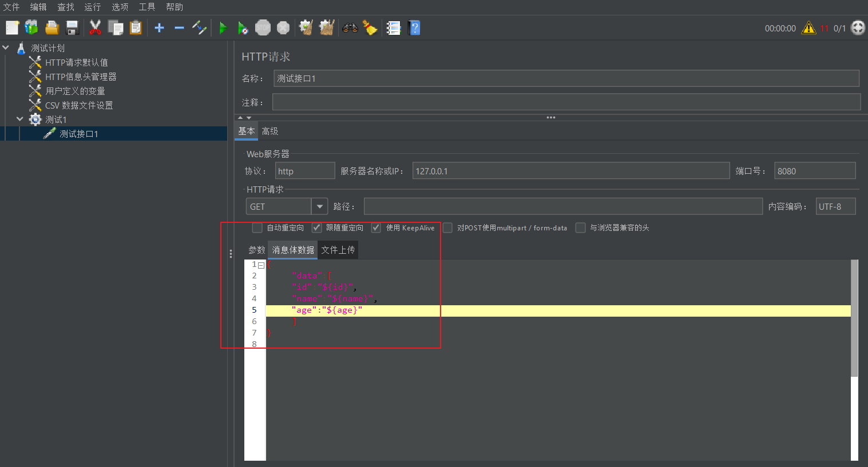Click the Toggle enable/disable icon
Viewport: 868px width, 467px height.
[x=199, y=27]
